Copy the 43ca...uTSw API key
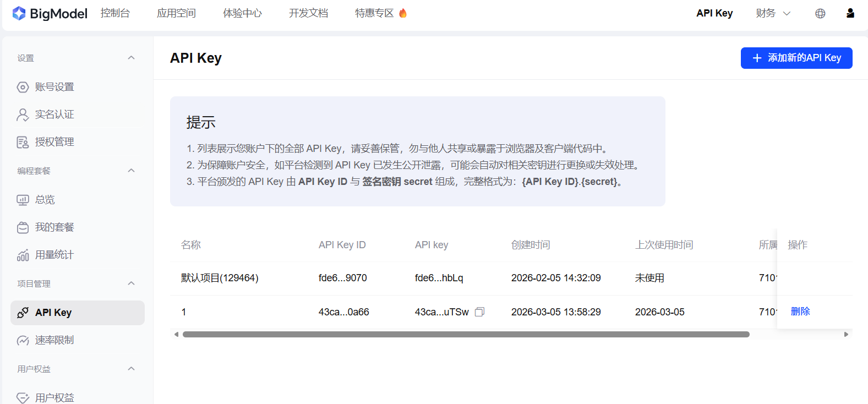Screen dimensions: 868x404 (x=479, y=312)
